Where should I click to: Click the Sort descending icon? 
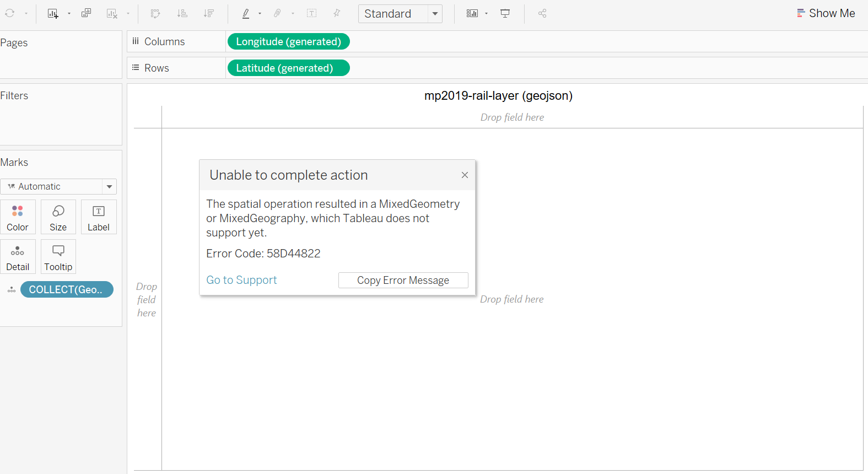click(208, 14)
